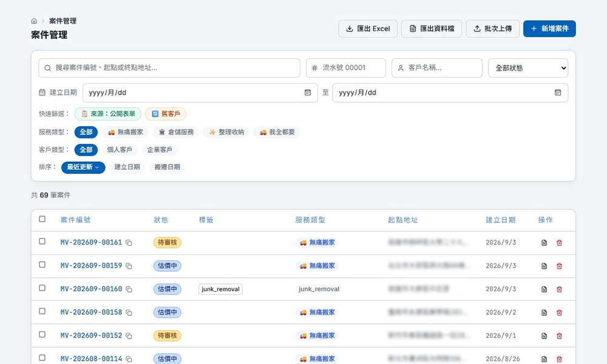Image resolution: width=607 pixels, height=364 pixels.
Task: Open case link MV-202609-00160
Action: tap(92, 289)
